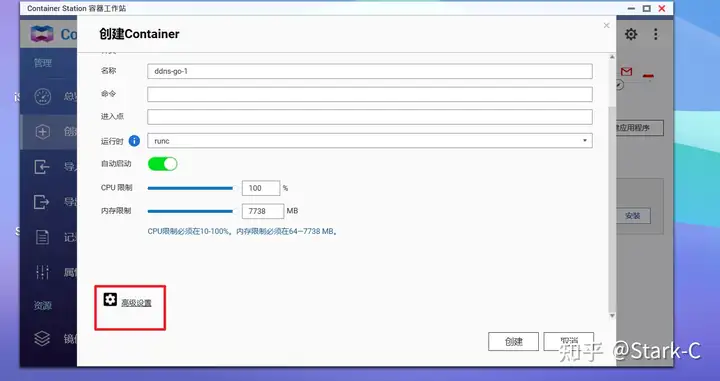Click the memory limit 7738 MB field
This screenshot has height=381, width=720.
coord(263,211)
